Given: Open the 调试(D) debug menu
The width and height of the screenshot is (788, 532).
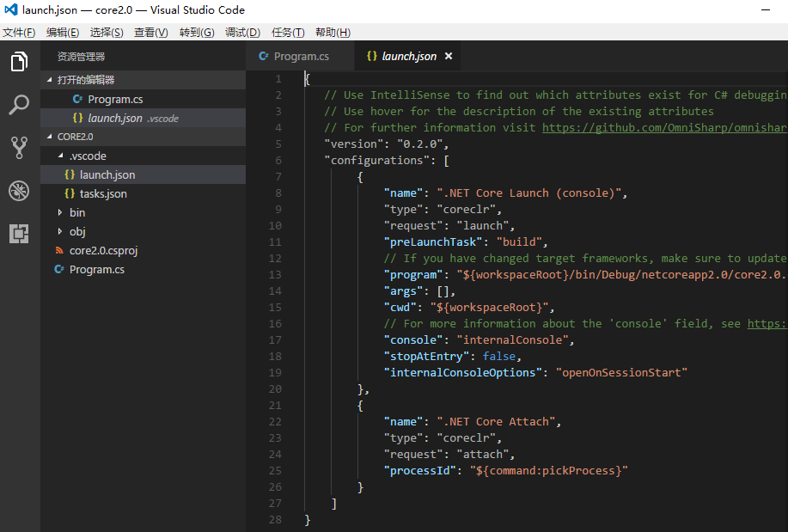Looking at the screenshot, I should [242, 32].
